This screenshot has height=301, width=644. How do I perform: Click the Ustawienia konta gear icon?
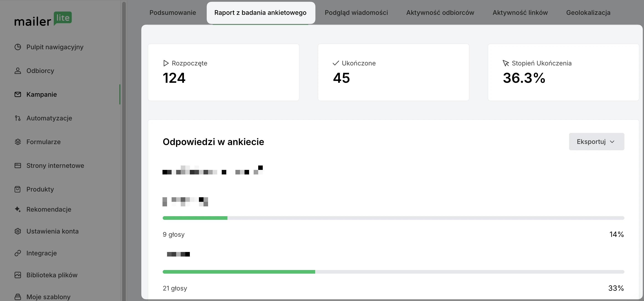coord(18,231)
